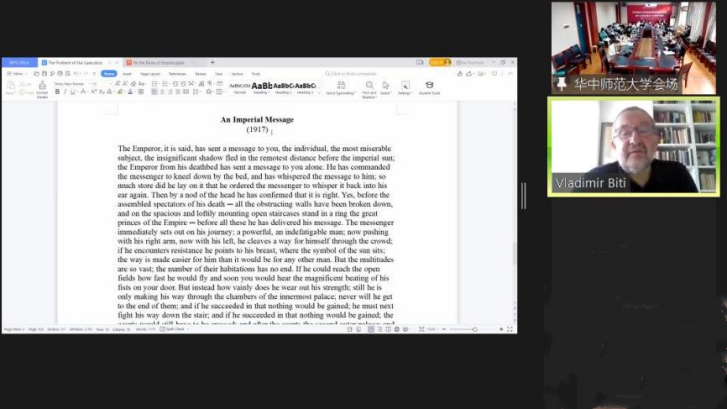Collapse the ribbon with chevron

pyautogui.click(x=510, y=74)
